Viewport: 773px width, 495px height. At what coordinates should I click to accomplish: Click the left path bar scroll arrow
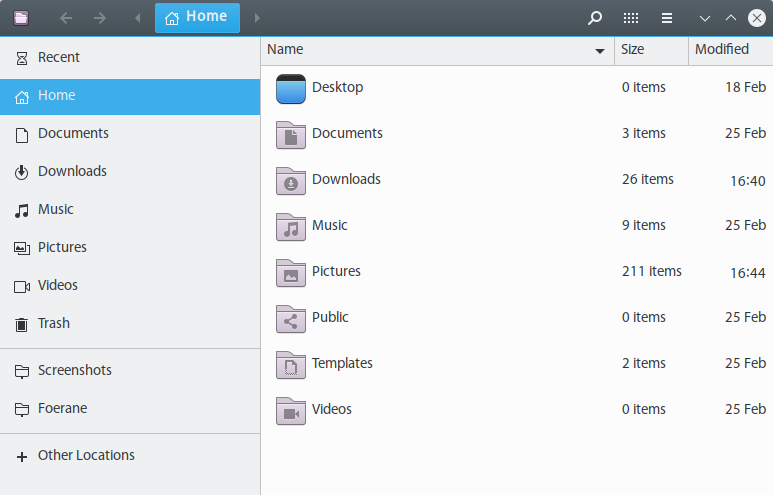(137, 18)
